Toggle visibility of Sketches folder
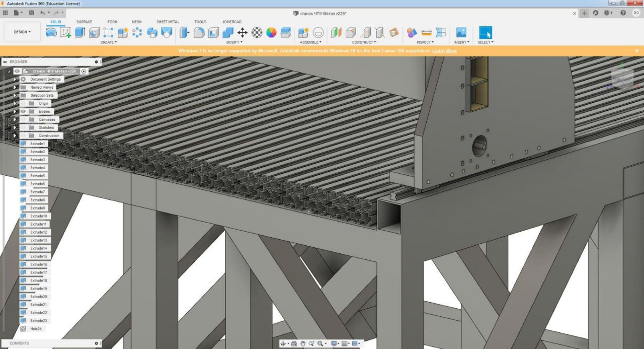The image size is (644, 349). tap(23, 127)
